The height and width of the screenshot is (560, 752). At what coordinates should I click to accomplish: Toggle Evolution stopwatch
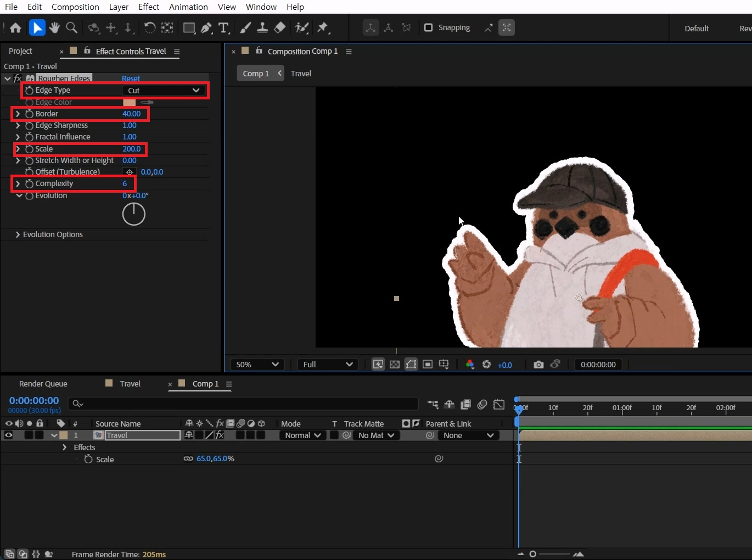(x=30, y=195)
